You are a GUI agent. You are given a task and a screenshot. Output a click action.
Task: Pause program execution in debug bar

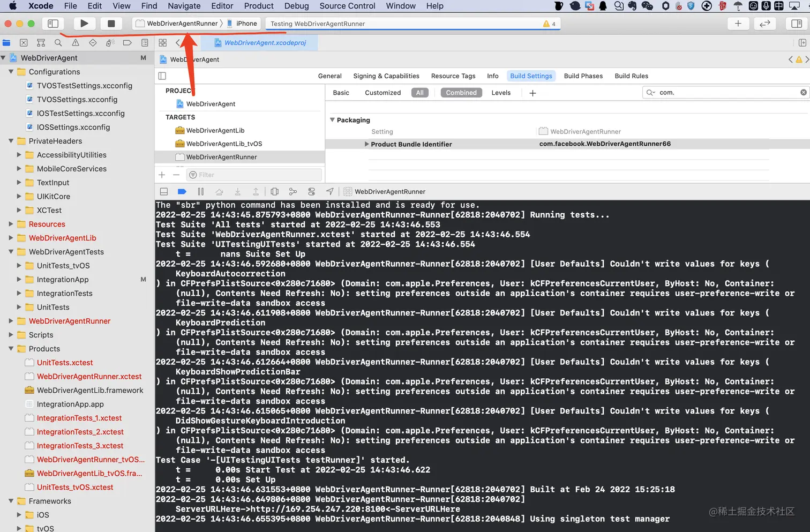point(201,192)
